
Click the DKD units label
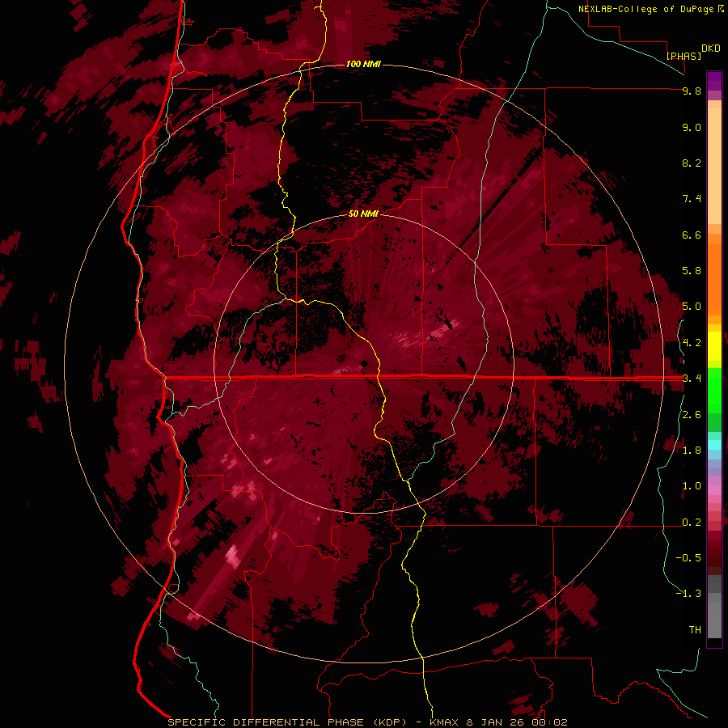[711, 49]
